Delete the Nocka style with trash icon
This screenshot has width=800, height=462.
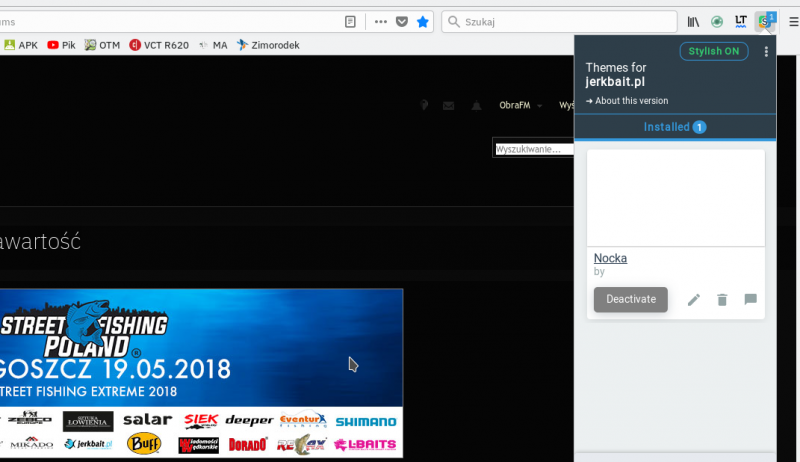[722, 300]
